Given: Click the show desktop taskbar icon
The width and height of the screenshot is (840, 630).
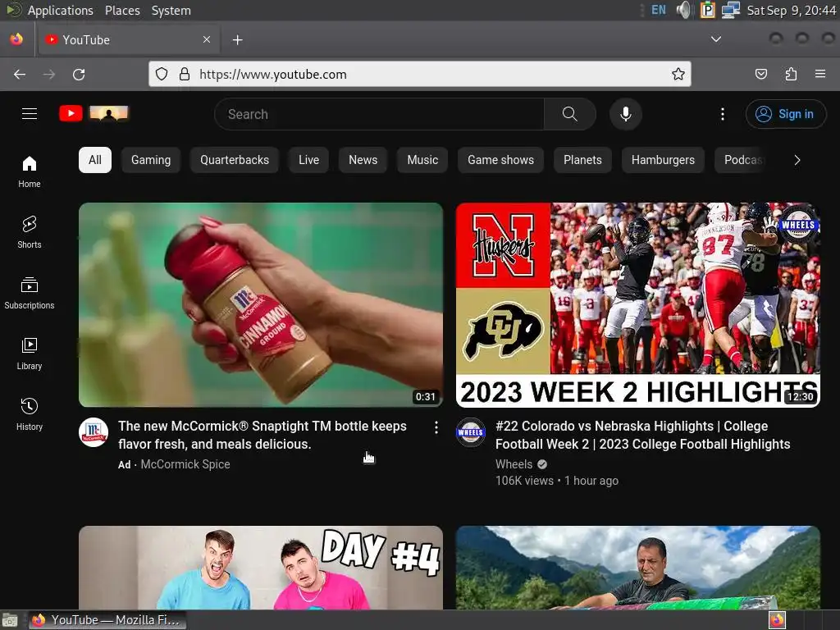Looking at the screenshot, I should 10,620.
